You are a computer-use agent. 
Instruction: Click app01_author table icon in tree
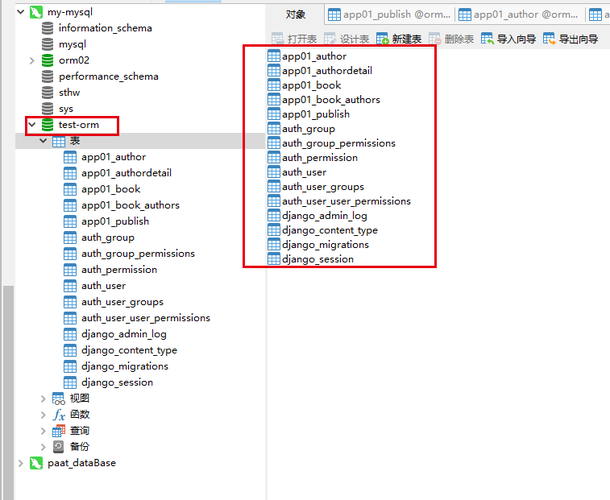coord(70,157)
